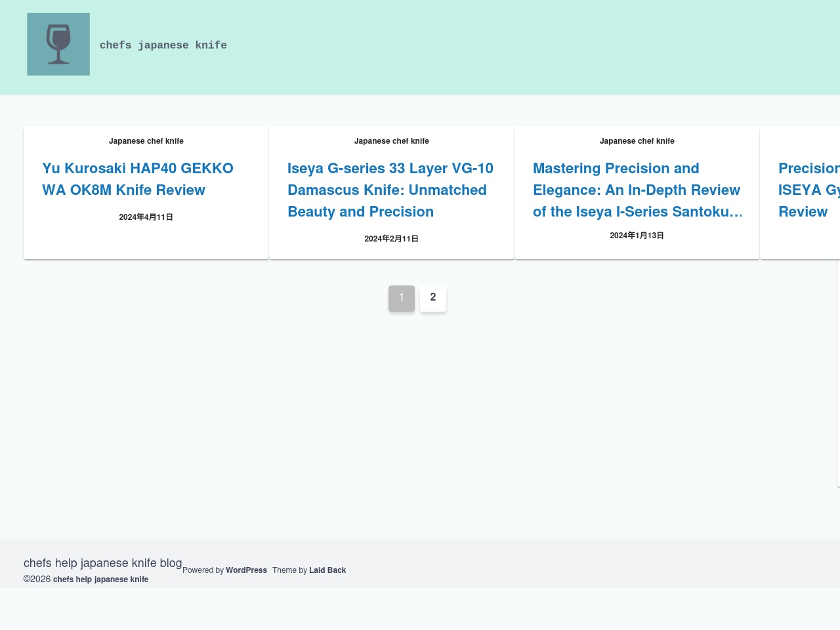Go to page 2 of posts
The width and height of the screenshot is (840, 630).
click(x=433, y=298)
